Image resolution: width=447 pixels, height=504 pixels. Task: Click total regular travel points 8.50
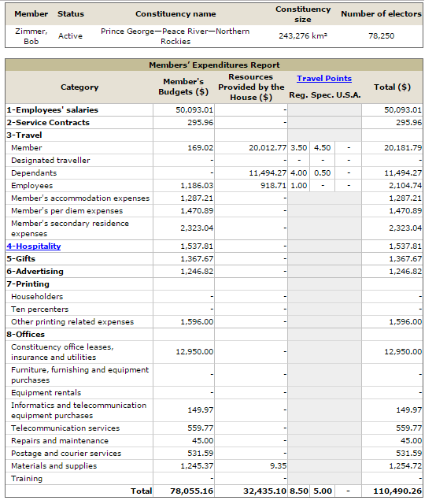(298, 491)
